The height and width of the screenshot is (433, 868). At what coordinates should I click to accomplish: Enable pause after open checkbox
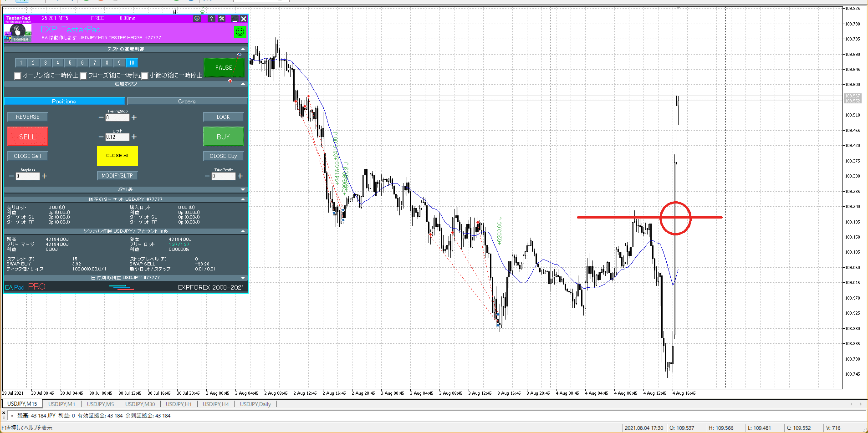pyautogui.click(x=18, y=76)
